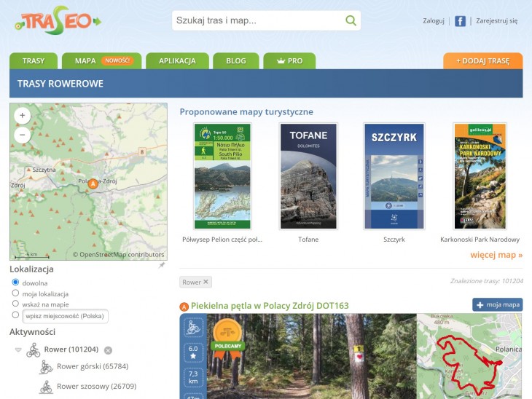532x399 pixels.
Task: Click the Rower szosowy road bike icon
Action: pyautogui.click(x=46, y=387)
